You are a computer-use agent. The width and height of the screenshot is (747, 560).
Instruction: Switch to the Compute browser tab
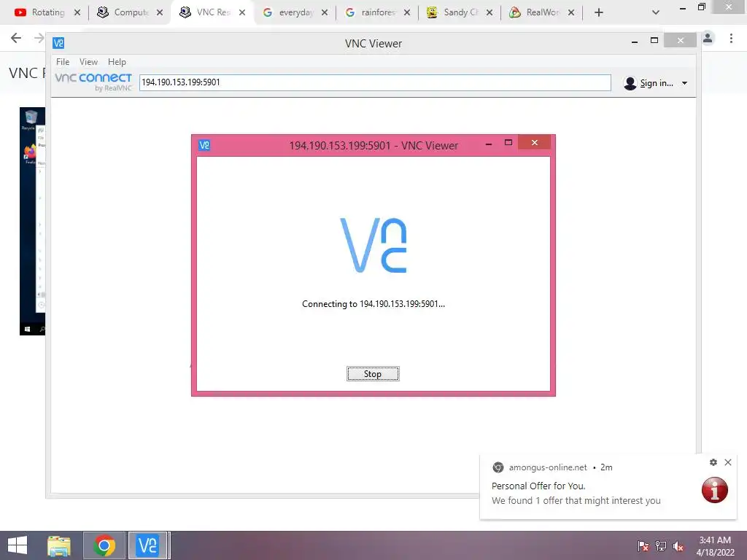130,12
